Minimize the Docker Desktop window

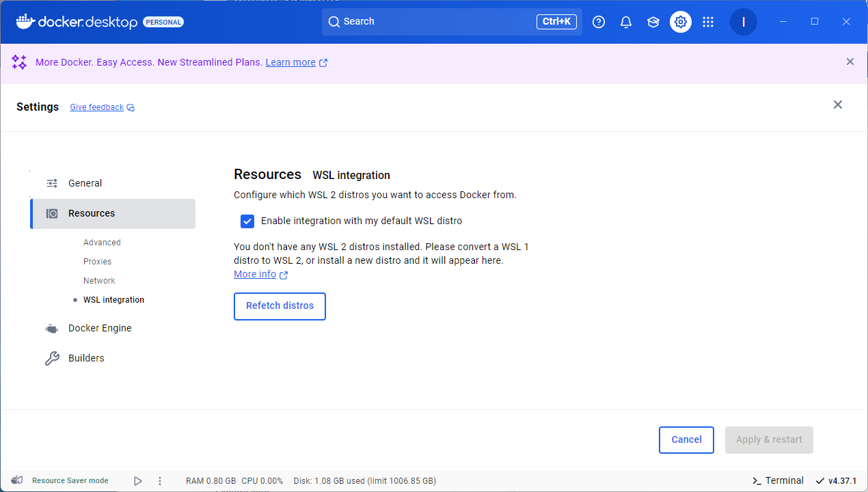(x=783, y=22)
